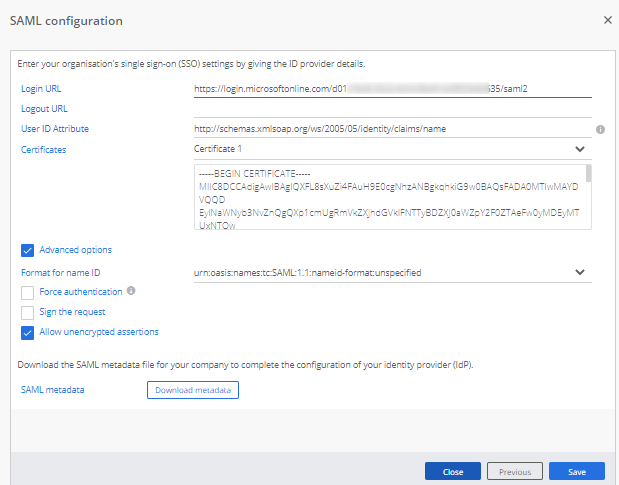Click the Previous button
Viewport: 619px width, 485px height.
514,471
